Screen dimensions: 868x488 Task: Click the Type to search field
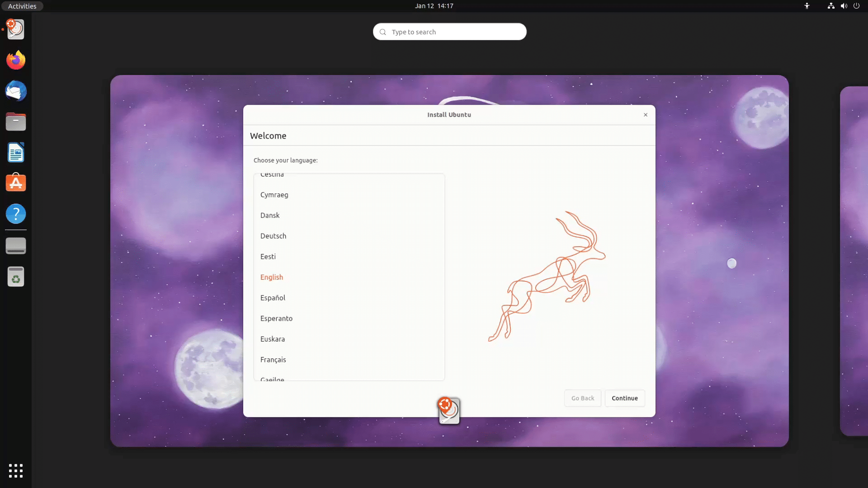(x=449, y=32)
